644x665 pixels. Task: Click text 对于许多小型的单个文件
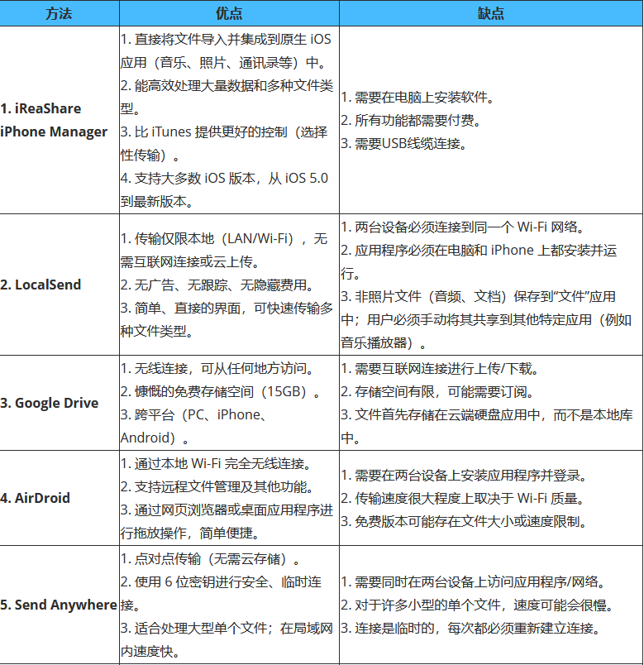pyautogui.click(x=427, y=605)
